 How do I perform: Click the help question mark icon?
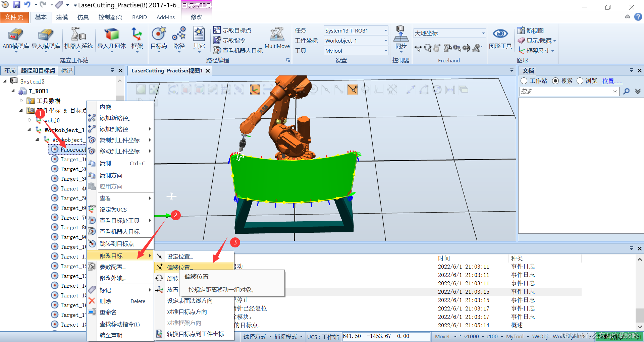(638, 17)
